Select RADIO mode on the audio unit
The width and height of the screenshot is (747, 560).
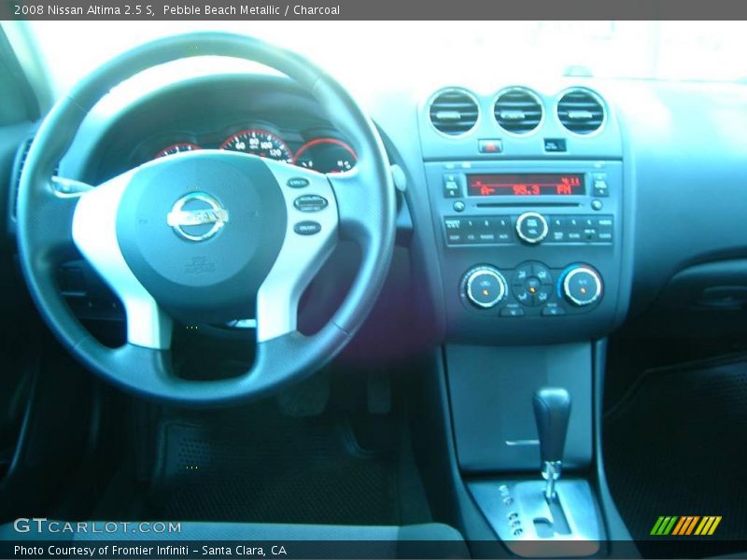[486, 235]
